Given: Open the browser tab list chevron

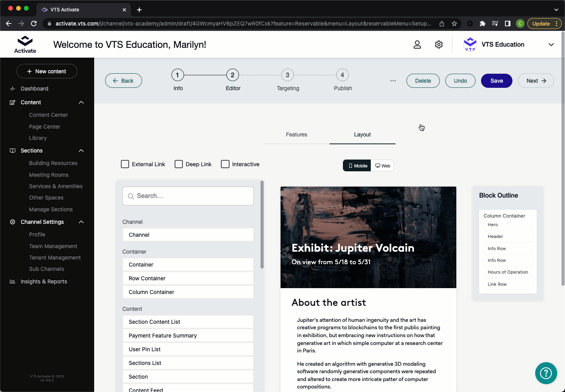Looking at the screenshot, I should (556, 10).
